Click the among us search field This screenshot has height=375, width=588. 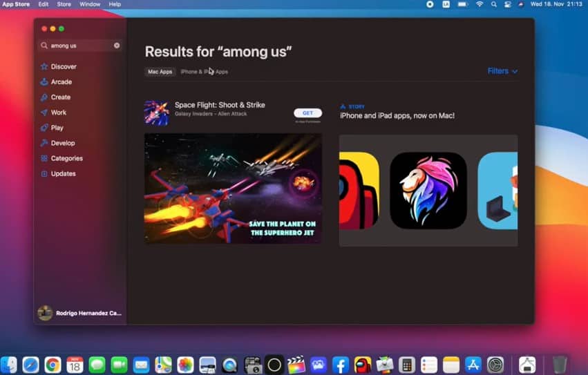click(x=80, y=46)
